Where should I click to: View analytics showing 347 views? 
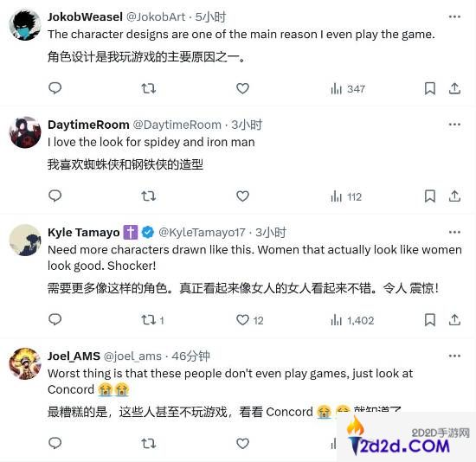click(x=348, y=89)
